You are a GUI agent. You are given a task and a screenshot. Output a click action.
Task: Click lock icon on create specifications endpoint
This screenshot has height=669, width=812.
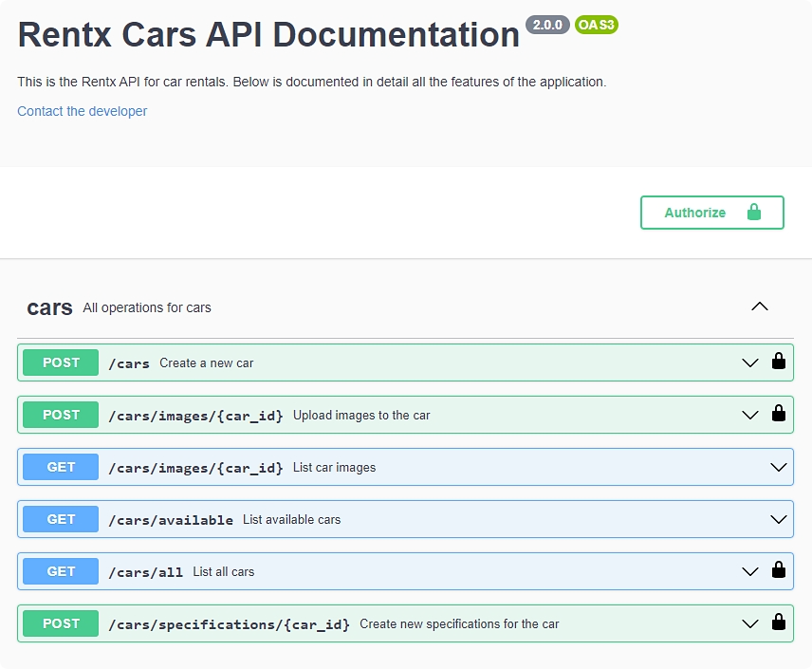coord(778,623)
